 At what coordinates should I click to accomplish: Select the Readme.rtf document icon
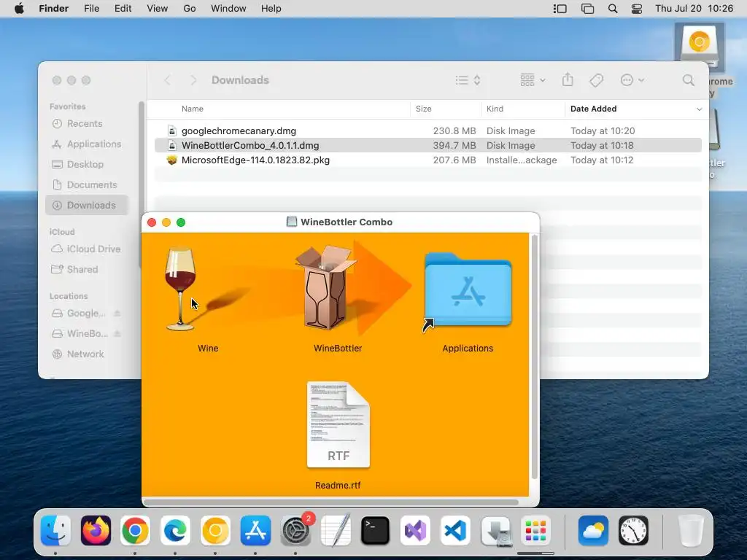click(338, 425)
